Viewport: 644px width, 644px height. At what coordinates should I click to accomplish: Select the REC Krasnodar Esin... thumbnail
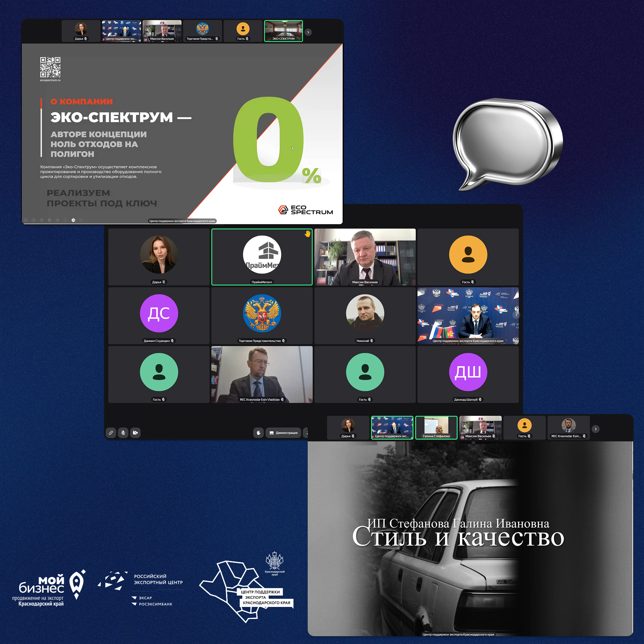[568, 428]
